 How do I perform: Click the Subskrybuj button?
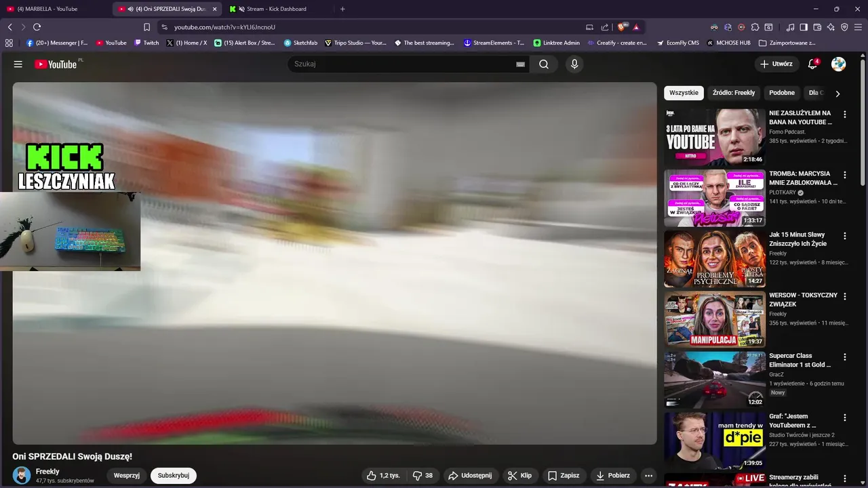pyautogui.click(x=174, y=476)
